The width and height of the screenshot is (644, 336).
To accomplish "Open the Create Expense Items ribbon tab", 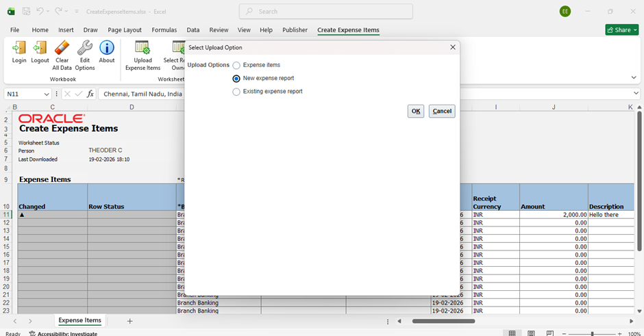I will [348, 30].
